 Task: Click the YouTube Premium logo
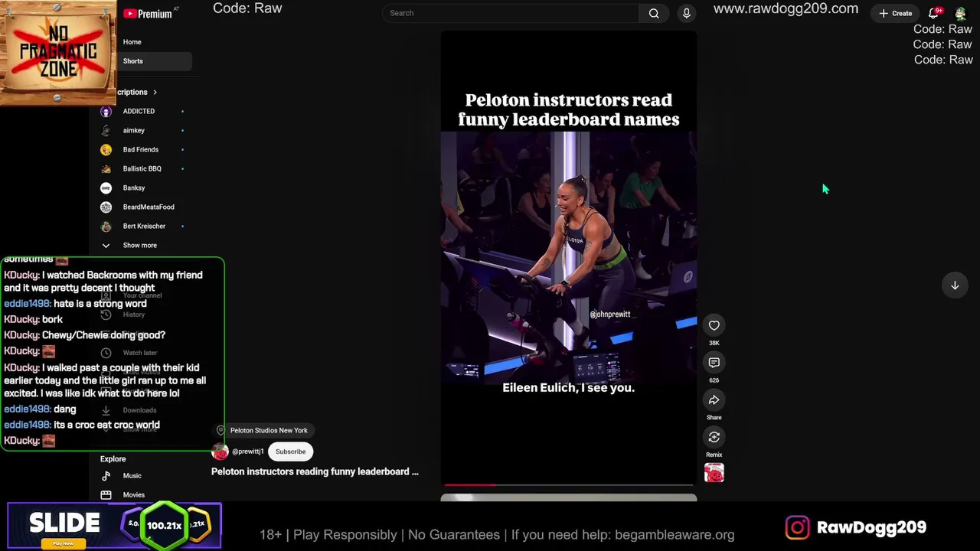coord(148,14)
